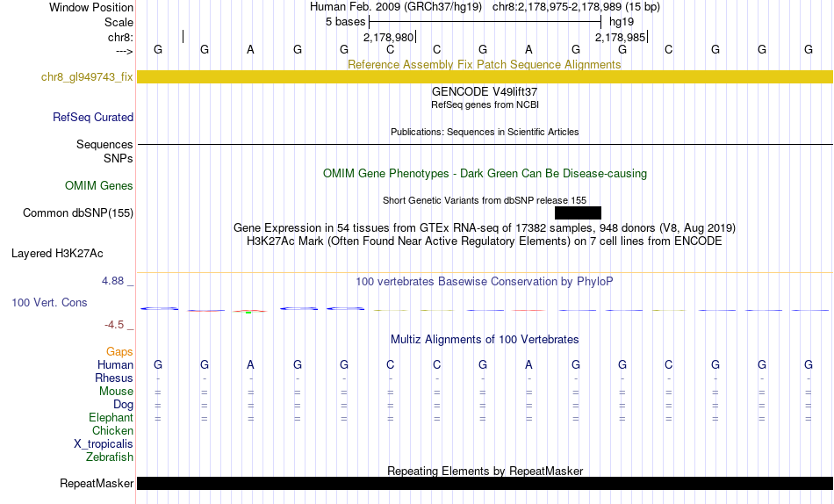Viewport: 834px width, 504px height.
Task: Click Short Genetic Variants from dbSNP title
Action: click(x=485, y=200)
